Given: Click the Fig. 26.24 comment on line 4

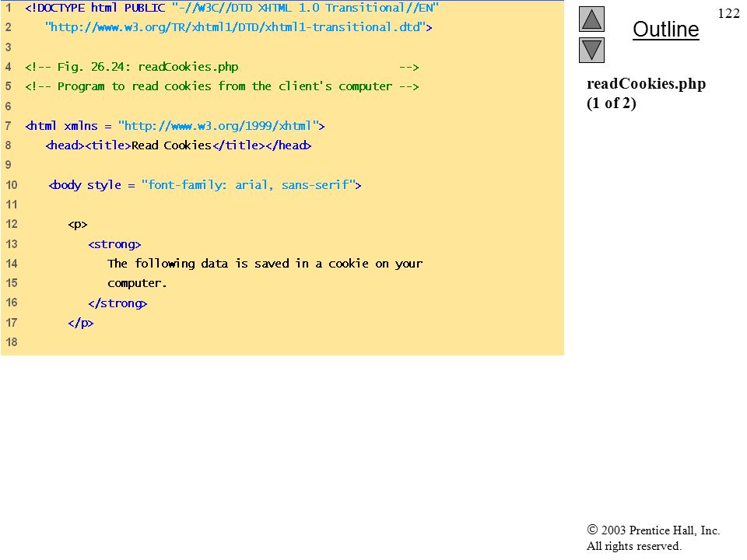Looking at the screenshot, I should tap(222, 67).
